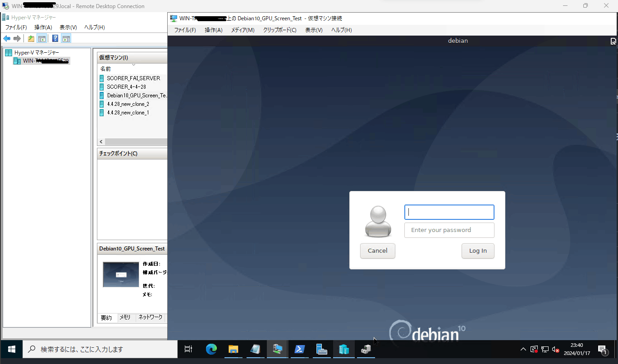Switch to Hyper-V Manager taskbar icon
Image resolution: width=618 pixels, height=364 pixels.
(x=343, y=349)
